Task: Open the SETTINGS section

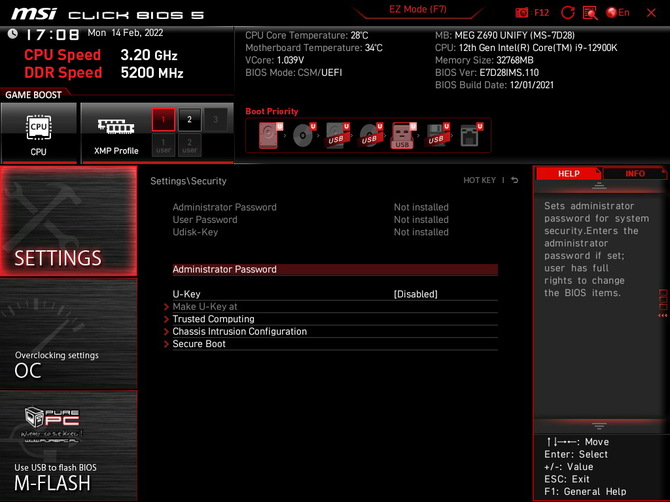Action: [x=69, y=221]
